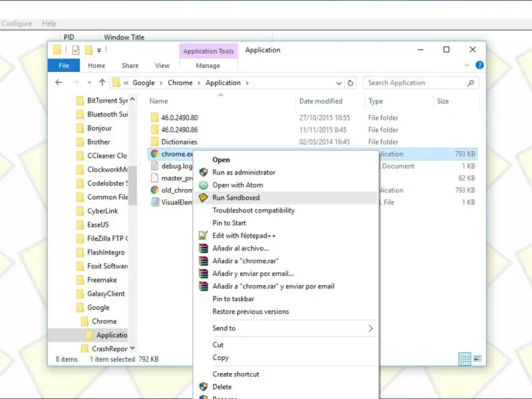Screen dimensions: 532x399
Task: Click the Dictionaries folder icon
Action: coord(154,142)
